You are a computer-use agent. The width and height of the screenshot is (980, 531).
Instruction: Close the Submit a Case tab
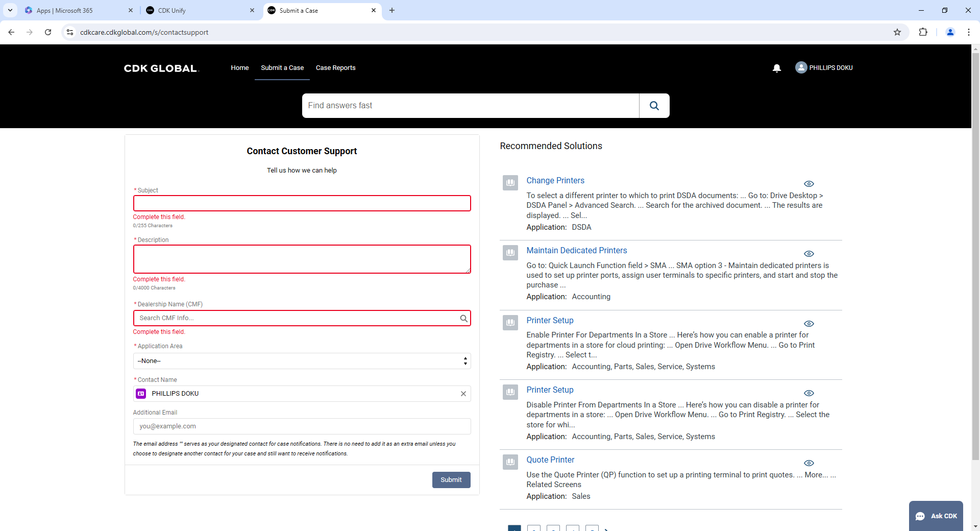point(374,10)
